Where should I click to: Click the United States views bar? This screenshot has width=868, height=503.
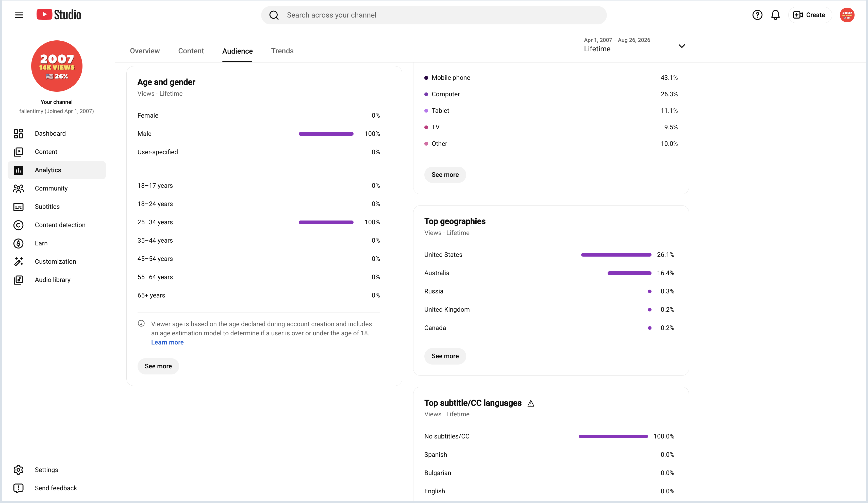[616, 255]
